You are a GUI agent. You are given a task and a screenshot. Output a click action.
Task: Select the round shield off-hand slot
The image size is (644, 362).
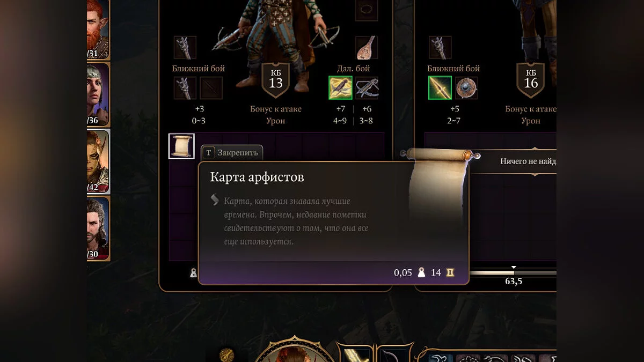tap(466, 88)
